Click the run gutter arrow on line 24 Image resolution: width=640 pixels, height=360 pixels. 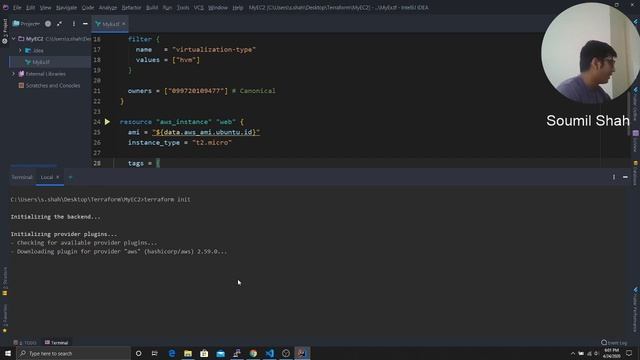click(107, 122)
